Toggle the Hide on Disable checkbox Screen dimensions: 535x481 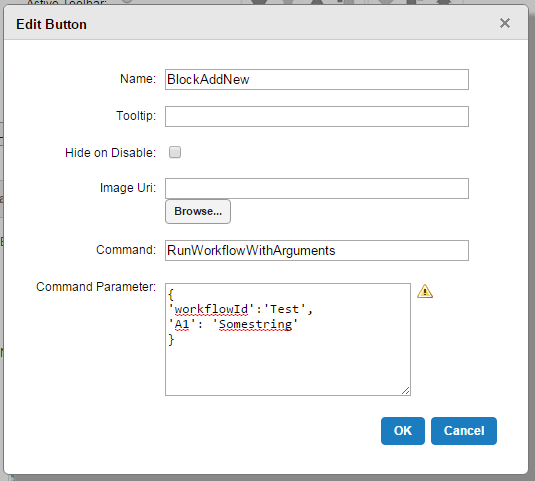[175, 152]
